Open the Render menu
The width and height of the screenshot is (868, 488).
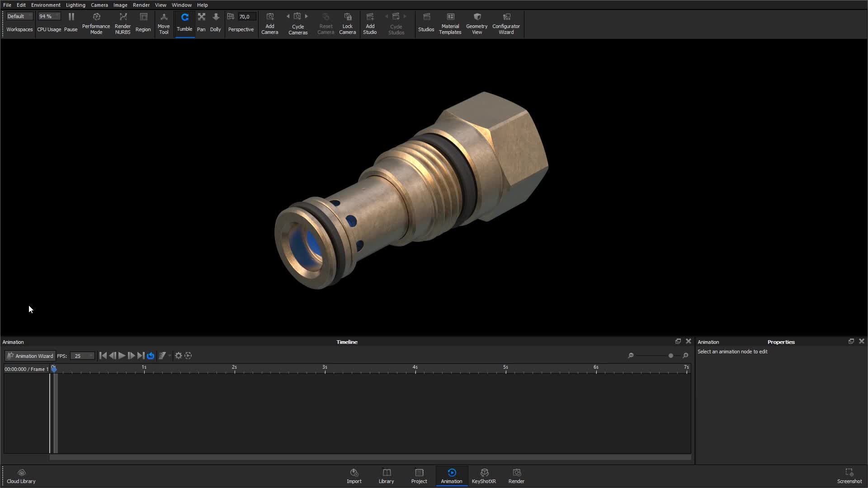[141, 5]
